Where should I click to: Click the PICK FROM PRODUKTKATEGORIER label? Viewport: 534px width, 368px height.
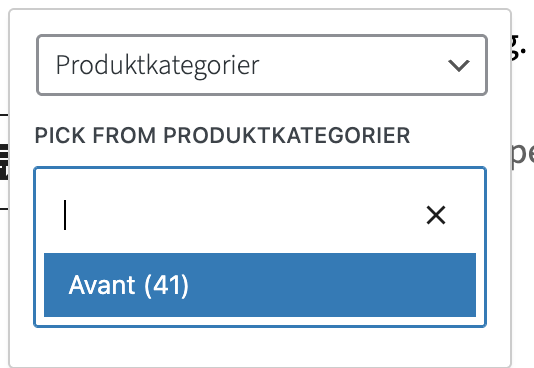(x=222, y=135)
